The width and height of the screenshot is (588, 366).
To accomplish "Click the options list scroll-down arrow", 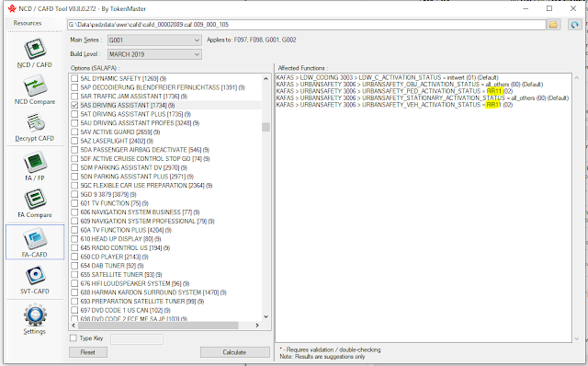I will (266, 316).
